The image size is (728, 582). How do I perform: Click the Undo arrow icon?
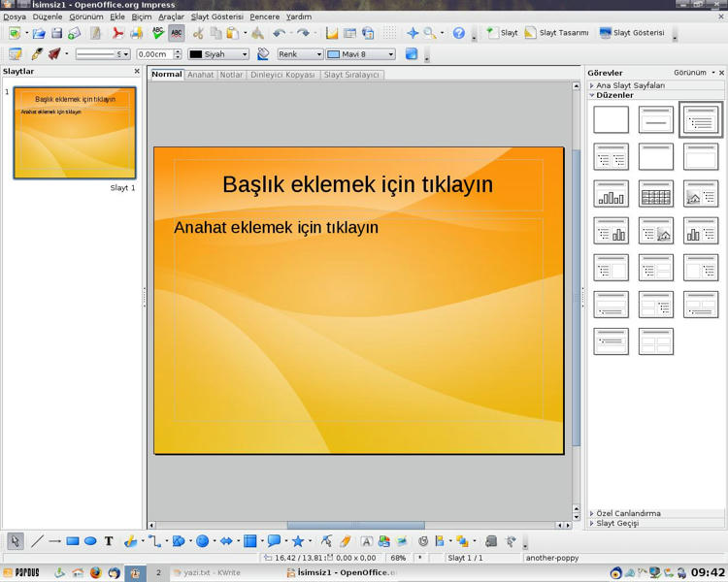tap(279, 33)
